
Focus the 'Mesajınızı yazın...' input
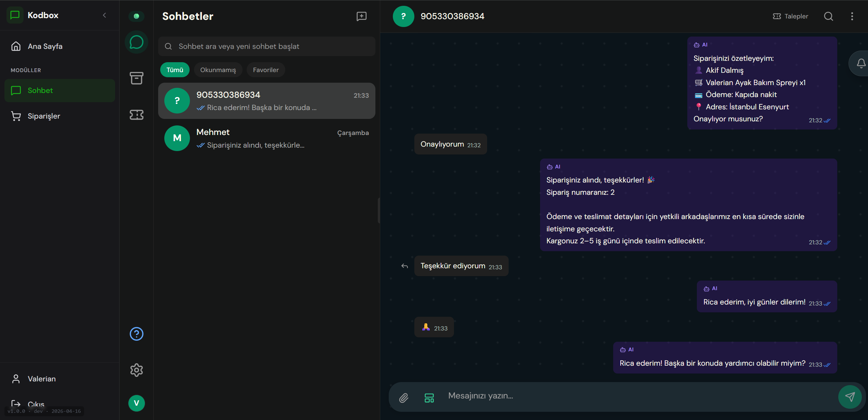pos(639,396)
